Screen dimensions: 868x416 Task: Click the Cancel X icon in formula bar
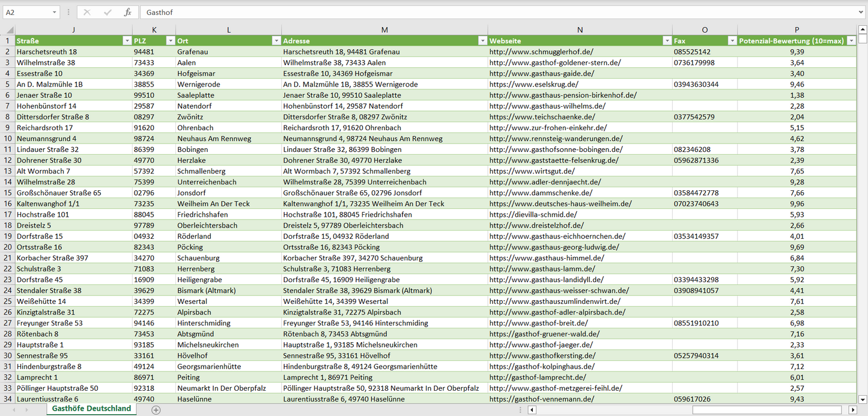point(87,12)
